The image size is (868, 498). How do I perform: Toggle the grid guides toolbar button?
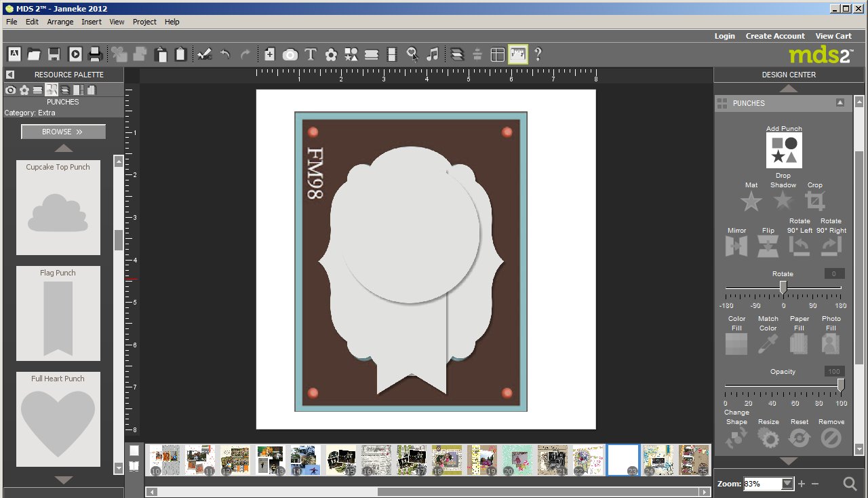point(498,54)
